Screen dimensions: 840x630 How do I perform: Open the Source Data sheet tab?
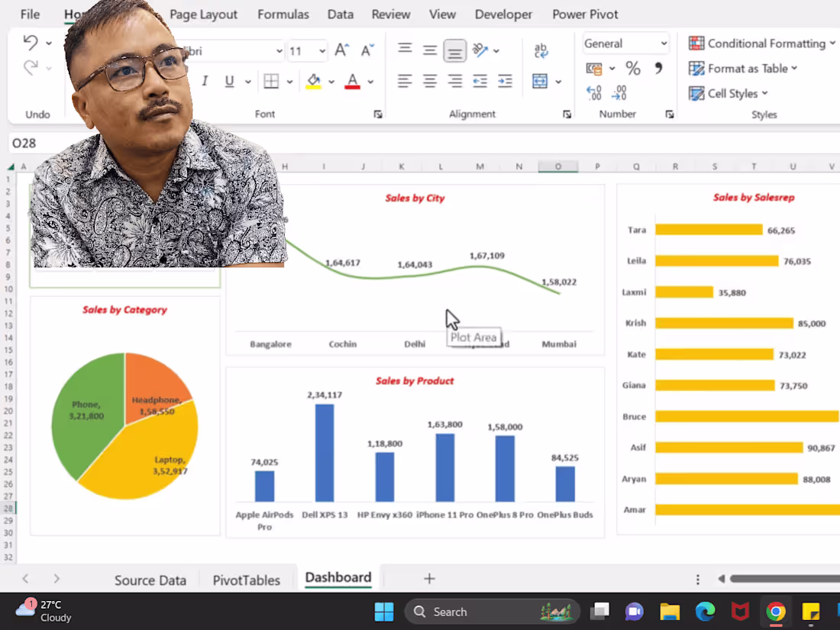coord(150,580)
